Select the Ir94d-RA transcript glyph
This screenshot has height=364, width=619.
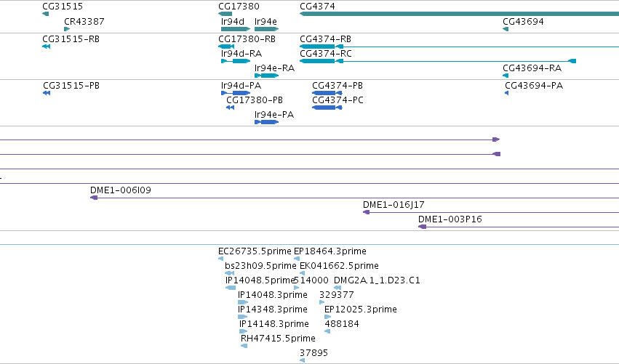[x=236, y=61]
